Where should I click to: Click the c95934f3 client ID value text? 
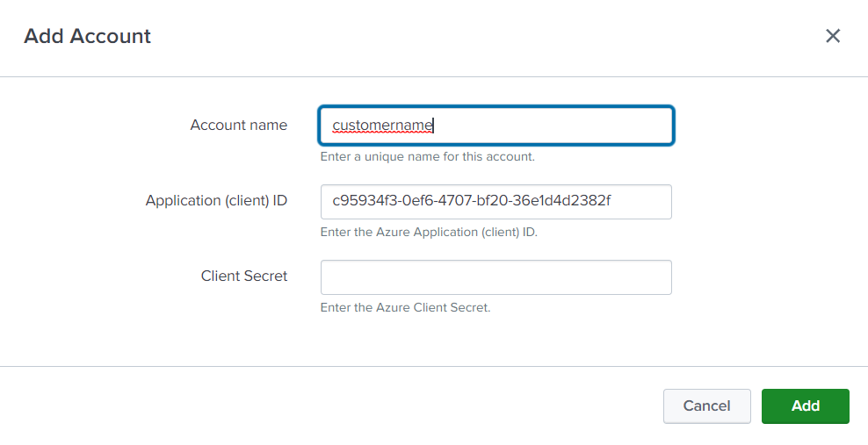coord(471,201)
